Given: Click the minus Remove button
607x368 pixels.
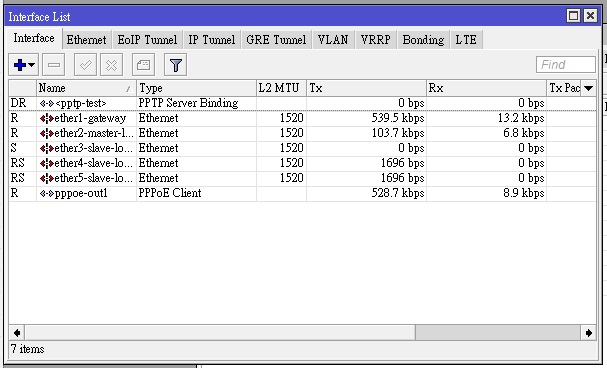Looking at the screenshot, I should click(53, 65).
